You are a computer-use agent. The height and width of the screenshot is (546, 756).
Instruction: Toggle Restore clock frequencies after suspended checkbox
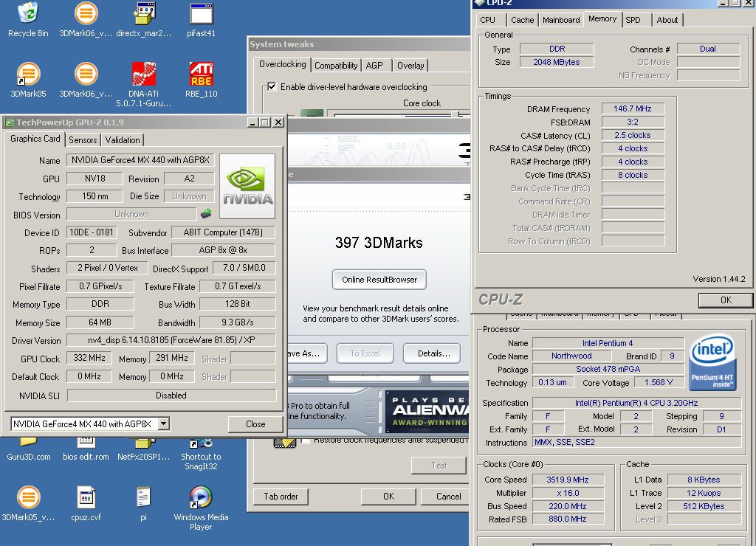click(305, 440)
